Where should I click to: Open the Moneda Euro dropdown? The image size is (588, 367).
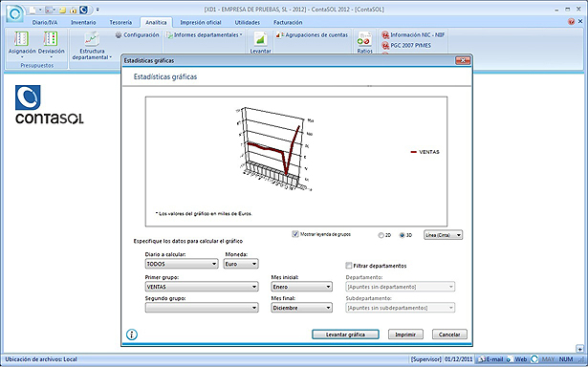coord(241,264)
